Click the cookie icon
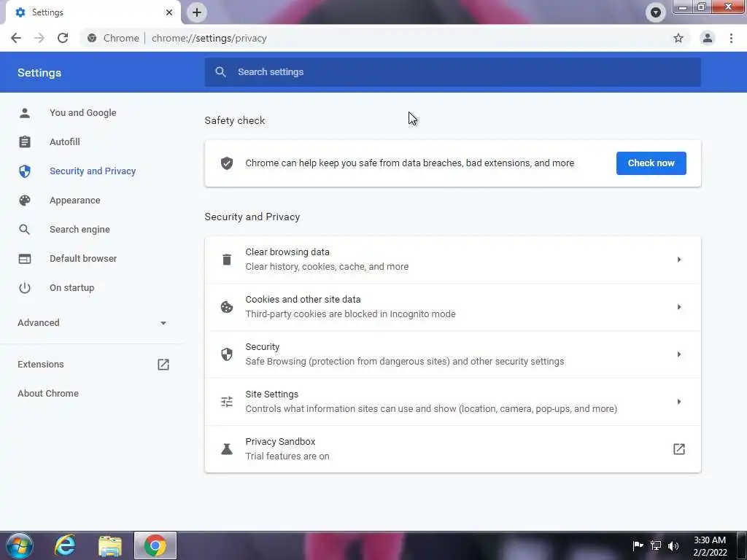747x560 pixels. point(227,307)
